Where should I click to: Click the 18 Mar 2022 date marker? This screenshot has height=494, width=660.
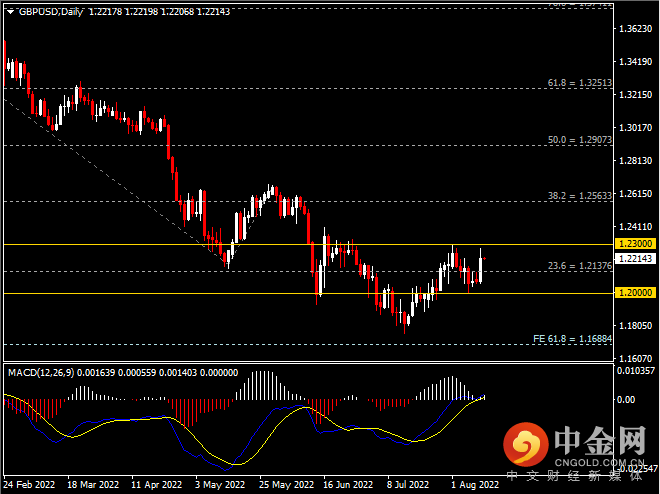(93, 485)
